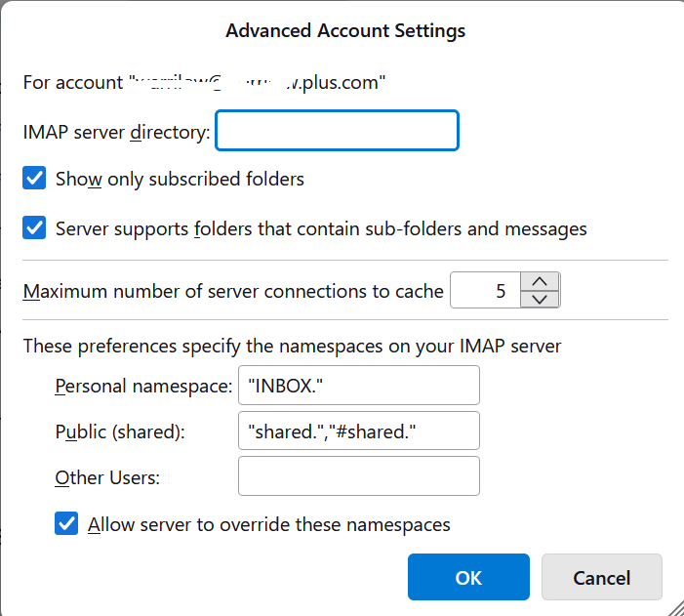Decrease cached server connections with down arrow
The height and width of the screenshot is (616, 684).
[x=541, y=300]
